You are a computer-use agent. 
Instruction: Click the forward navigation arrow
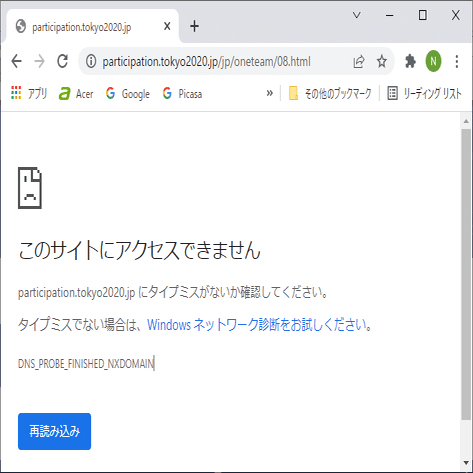39,61
